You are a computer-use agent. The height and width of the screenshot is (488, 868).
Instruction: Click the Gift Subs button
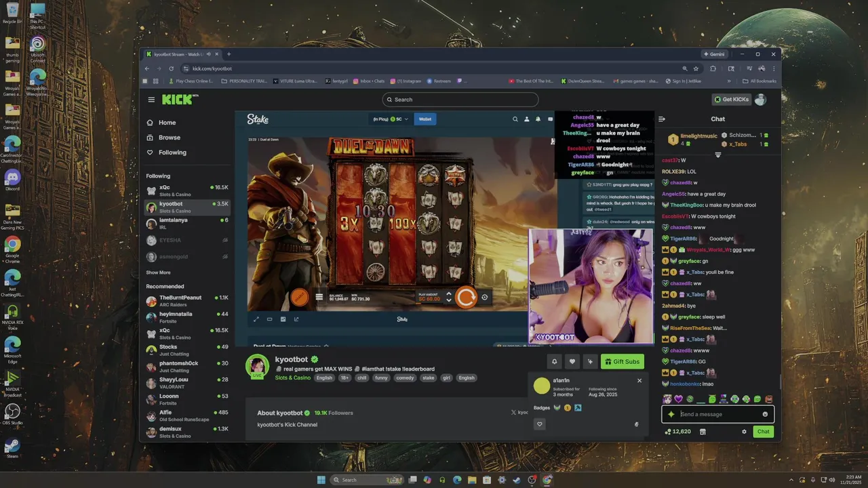pyautogui.click(x=623, y=362)
